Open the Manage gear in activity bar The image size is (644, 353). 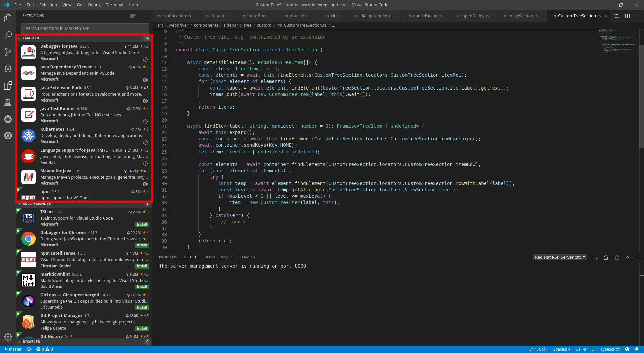pos(8,337)
